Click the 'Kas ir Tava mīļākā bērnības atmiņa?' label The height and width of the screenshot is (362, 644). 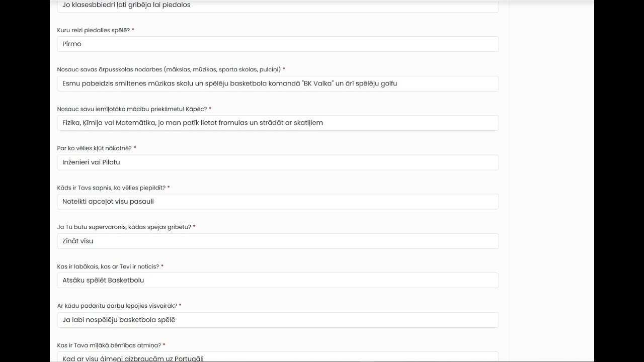109,345
